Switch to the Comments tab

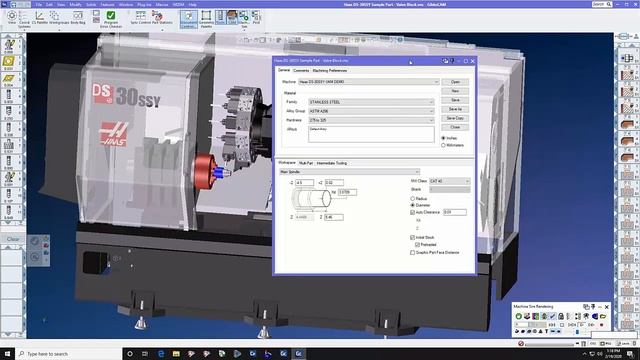301,71
